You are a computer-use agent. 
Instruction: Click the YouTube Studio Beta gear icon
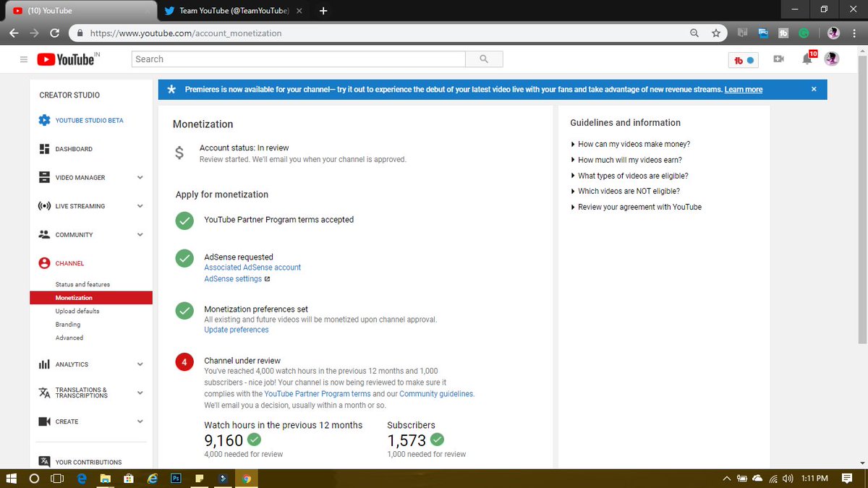(x=44, y=120)
